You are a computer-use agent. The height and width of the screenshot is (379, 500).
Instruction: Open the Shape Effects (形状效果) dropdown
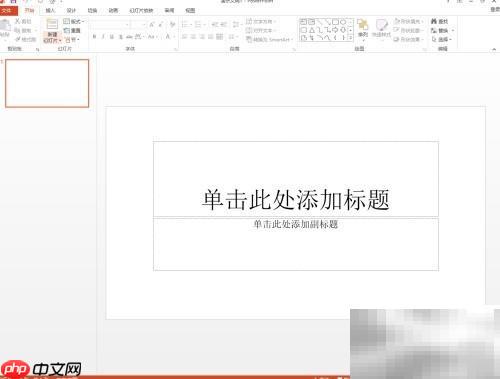click(x=409, y=39)
